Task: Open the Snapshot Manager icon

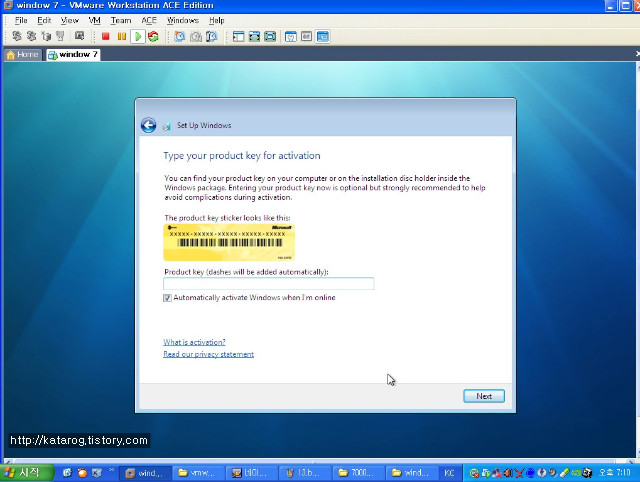Action: point(211,37)
